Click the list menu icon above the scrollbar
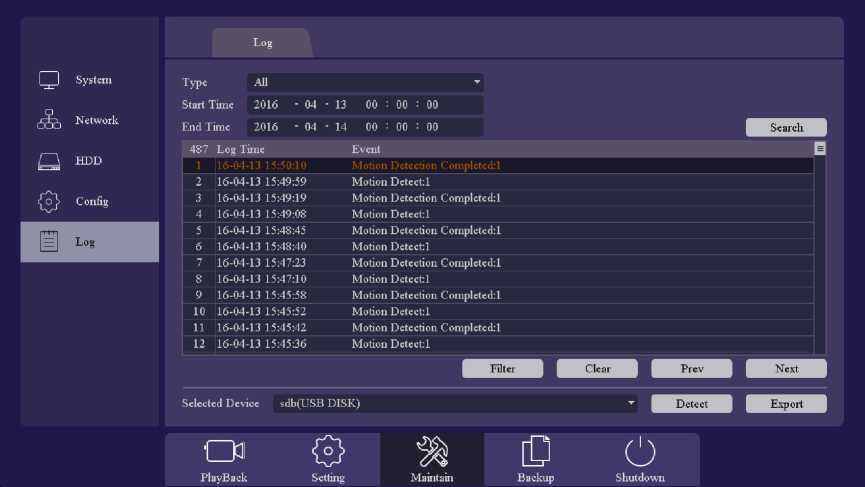Screen dimensions: 865x487 coord(820,149)
